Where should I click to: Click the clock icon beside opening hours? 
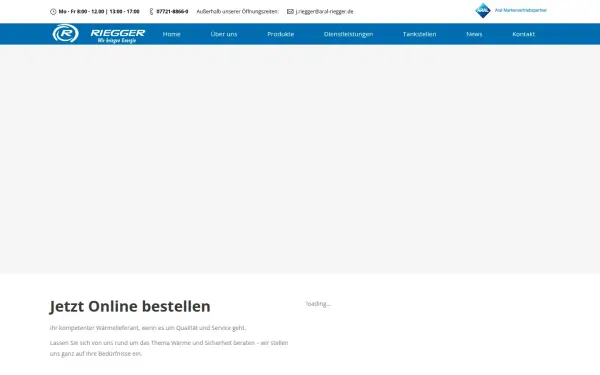tap(53, 11)
